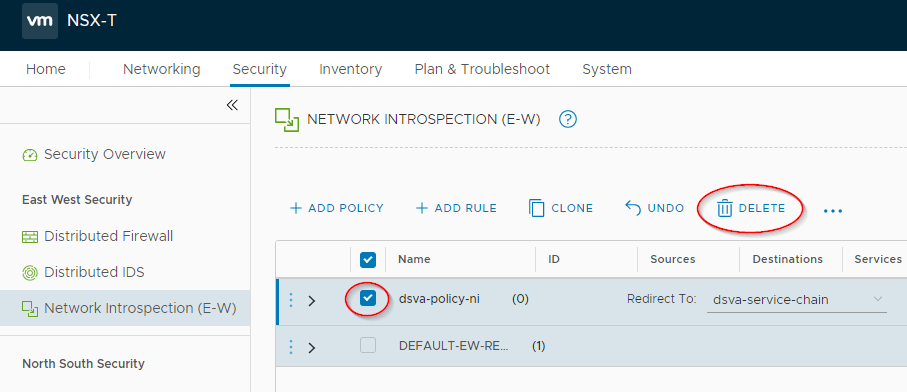Click Network Introspection heading icon
Viewport: 907px width, 392px height.
tap(286, 120)
